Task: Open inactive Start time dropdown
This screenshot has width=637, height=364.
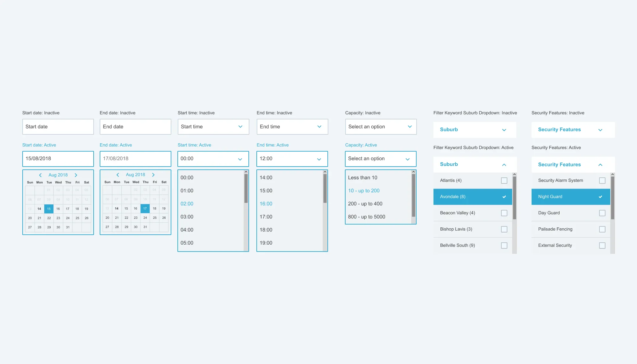Action: 213,127
